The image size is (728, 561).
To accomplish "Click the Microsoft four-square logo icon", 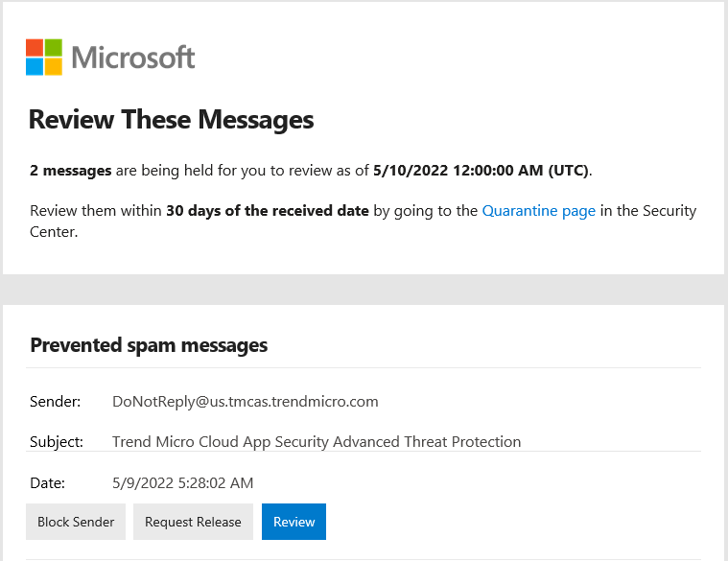I will point(44,58).
